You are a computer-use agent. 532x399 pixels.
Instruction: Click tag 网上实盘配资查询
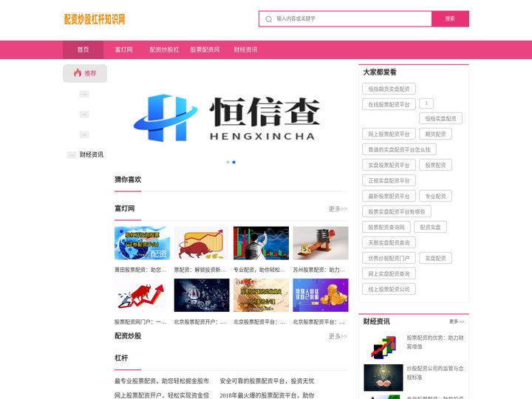pyautogui.click(x=389, y=273)
